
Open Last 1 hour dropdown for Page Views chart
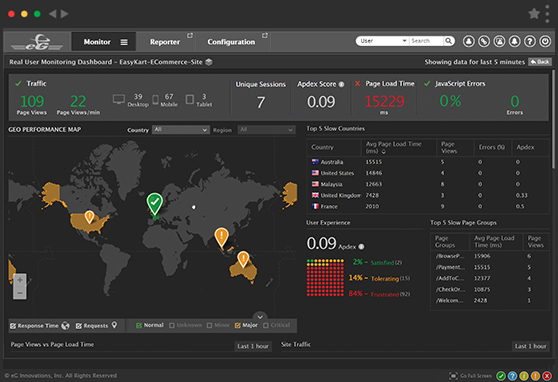253,346
